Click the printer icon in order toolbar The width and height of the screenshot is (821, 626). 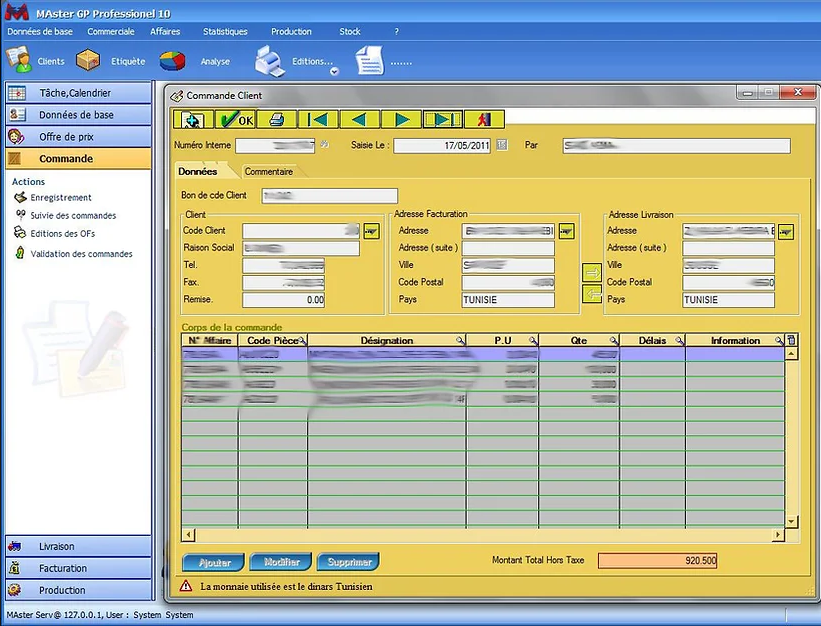tap(277, 120)
